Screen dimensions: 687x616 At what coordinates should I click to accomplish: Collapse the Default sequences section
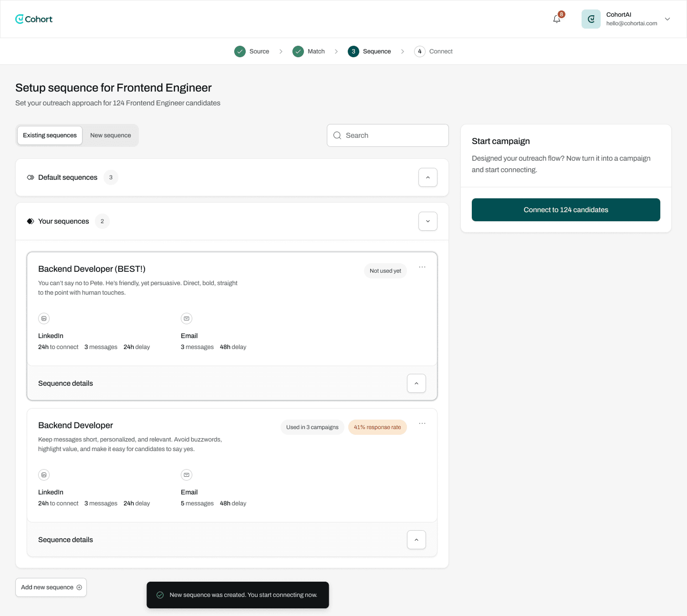pos(427,177)
